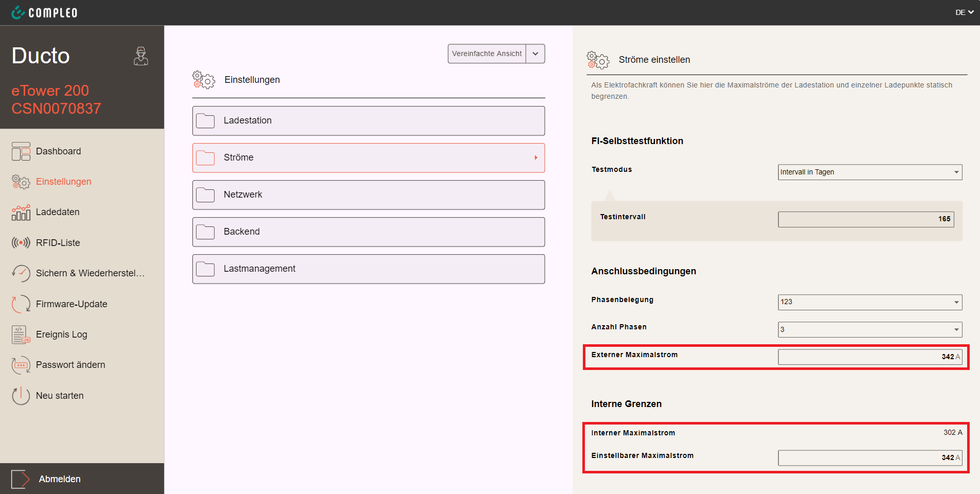Change language with DE selector
Image resolution: width=980 pixels, height=494 pixels.
(964, 12)
